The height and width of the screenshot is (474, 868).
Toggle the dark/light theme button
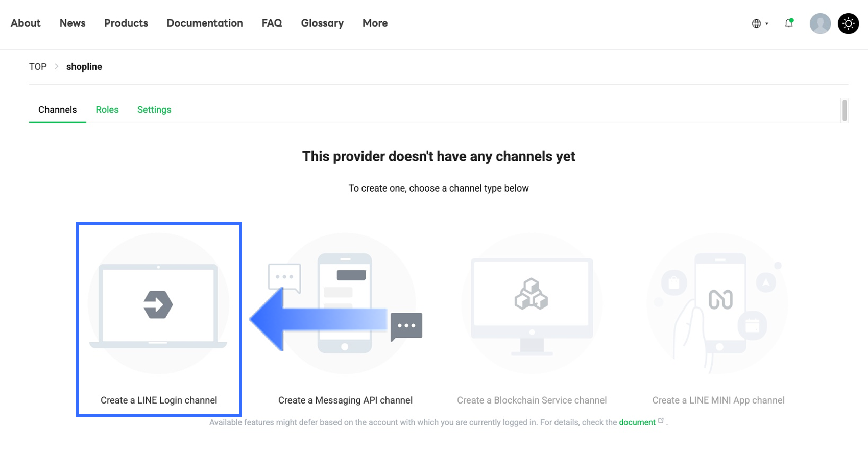[848, 23]
